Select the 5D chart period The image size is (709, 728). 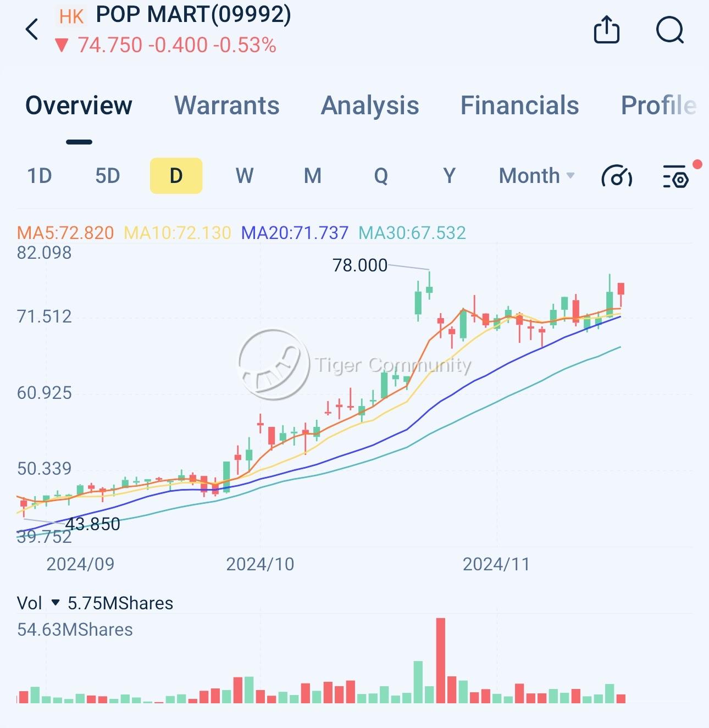[108, 176]
